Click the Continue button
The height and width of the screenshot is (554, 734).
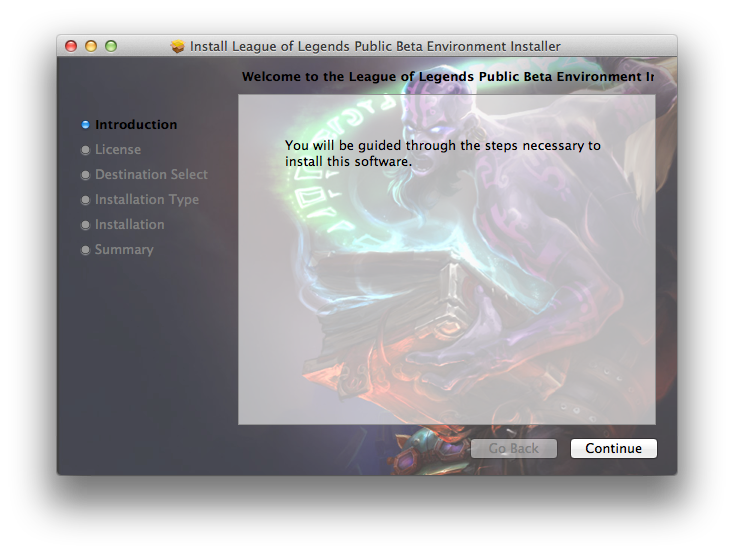tap(613, 448)
